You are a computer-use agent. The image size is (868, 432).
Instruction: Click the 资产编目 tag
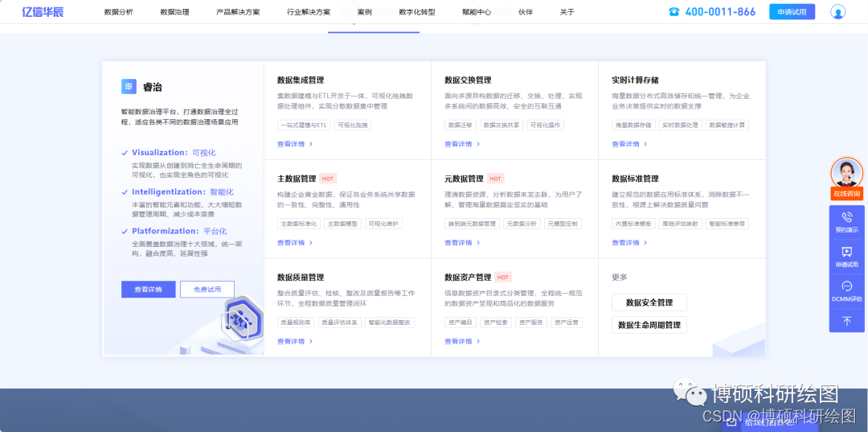click(461, 323)
